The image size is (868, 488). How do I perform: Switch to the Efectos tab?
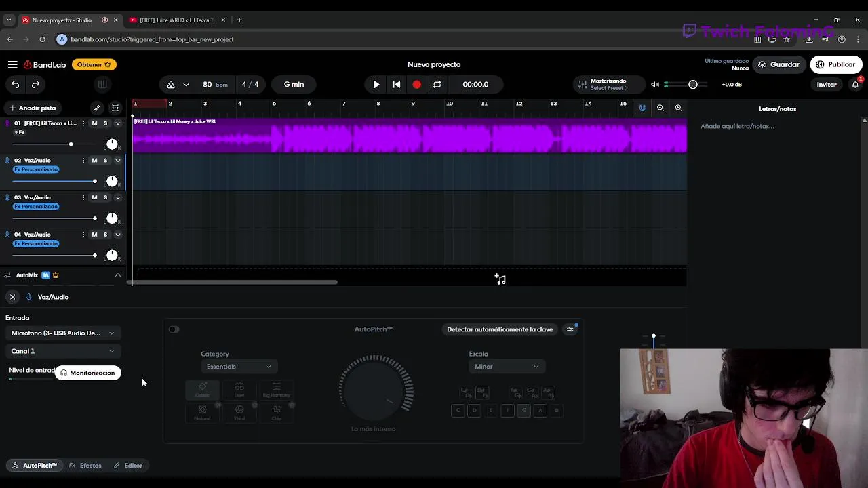85,466
